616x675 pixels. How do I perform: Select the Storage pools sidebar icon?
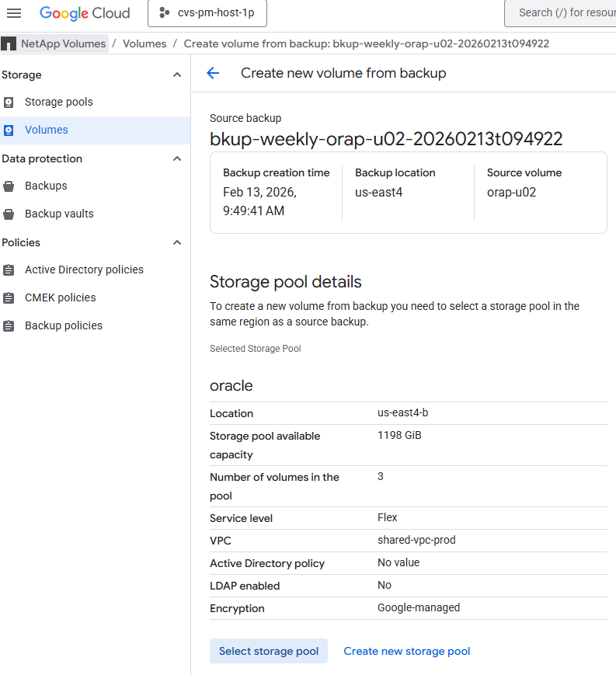coord(10,102)
